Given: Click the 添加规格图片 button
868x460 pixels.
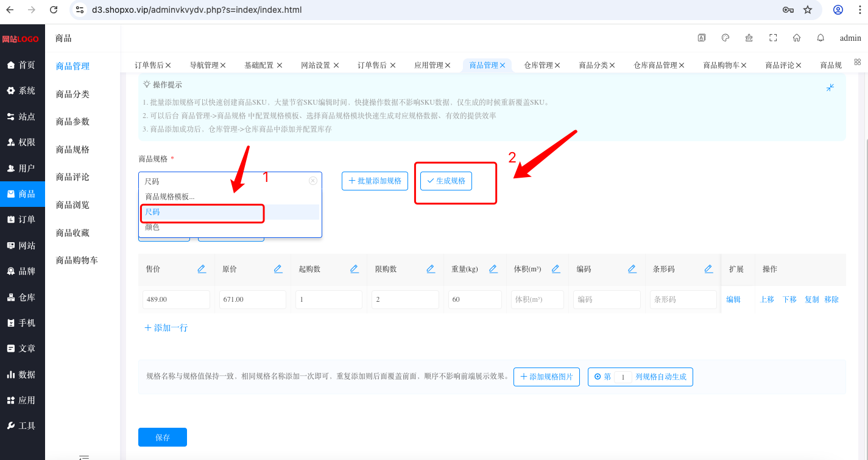Looking at the screenshot, I should click(546, 377).
